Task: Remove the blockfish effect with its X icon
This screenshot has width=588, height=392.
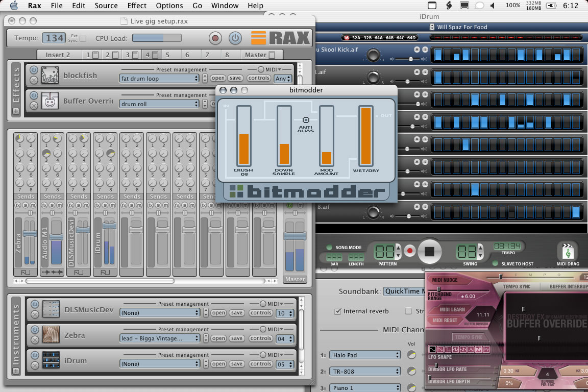Action: click(x=34, y=80)
